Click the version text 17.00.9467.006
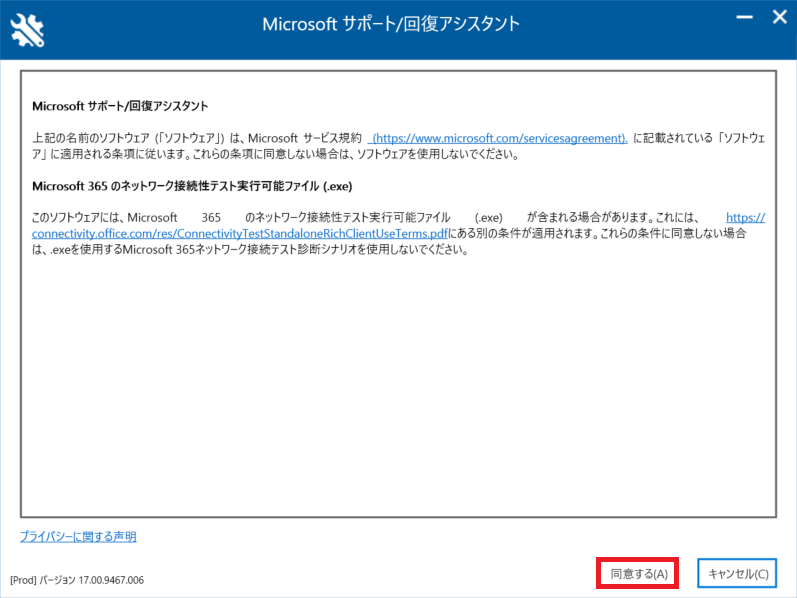 click(111, 580)
